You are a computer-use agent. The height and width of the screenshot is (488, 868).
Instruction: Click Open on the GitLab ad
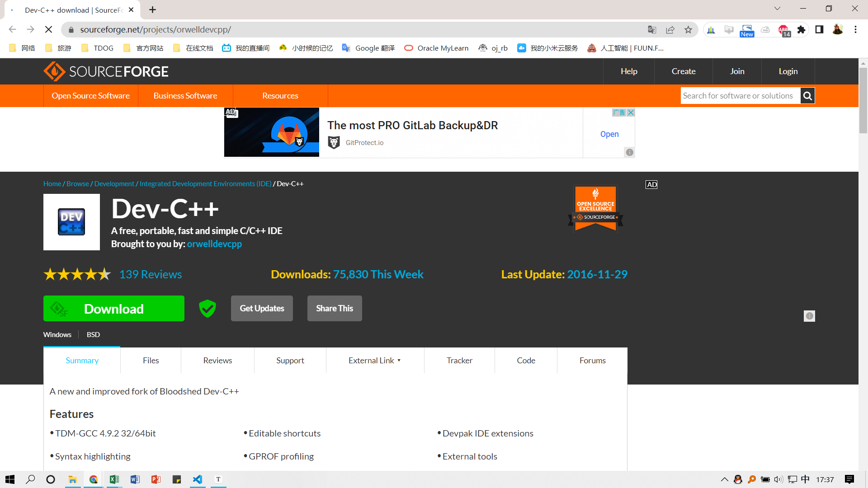[x=609, y=134]
